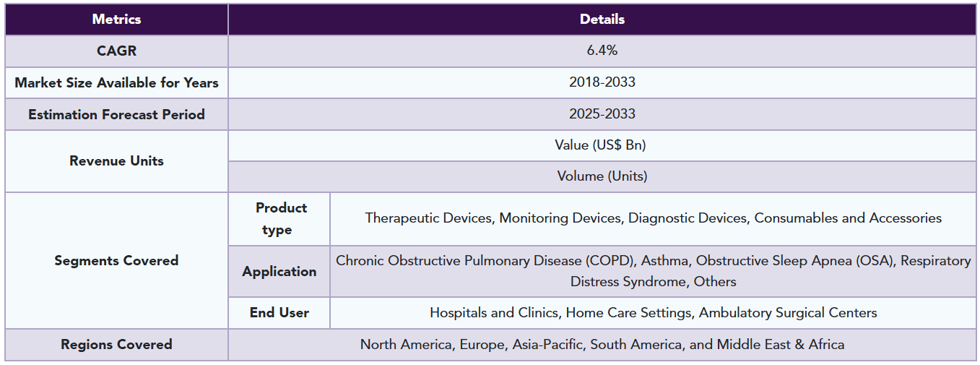Click the Product type sub-label
980x365 pixels.
point(280,218)
